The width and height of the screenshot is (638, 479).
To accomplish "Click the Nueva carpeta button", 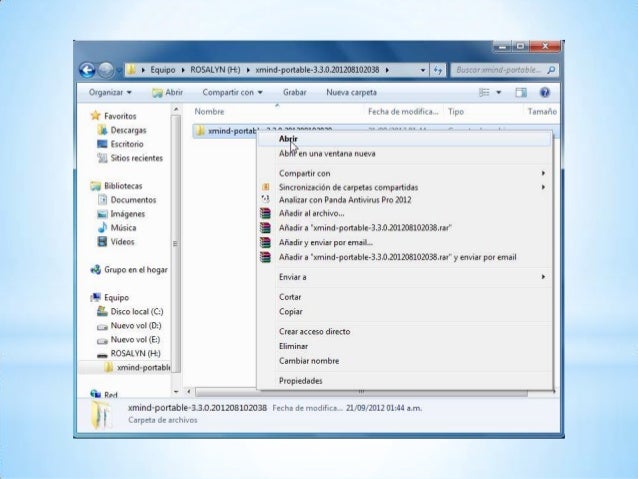I will (x=351, y=92).
